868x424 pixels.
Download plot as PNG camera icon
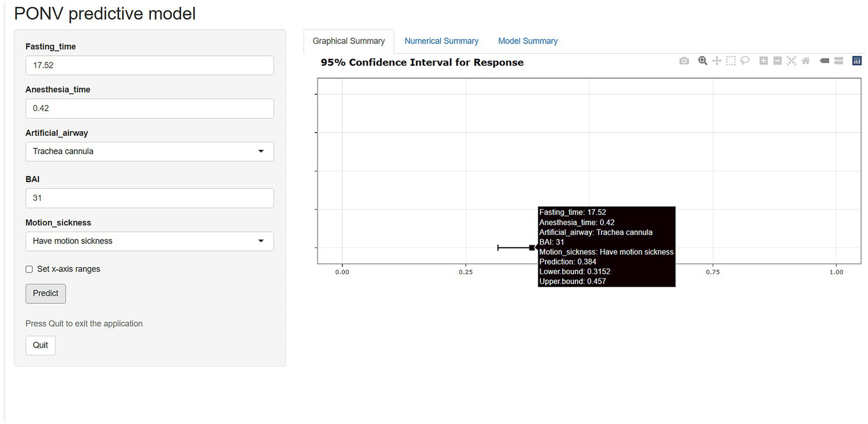click(x=684, y=61)
